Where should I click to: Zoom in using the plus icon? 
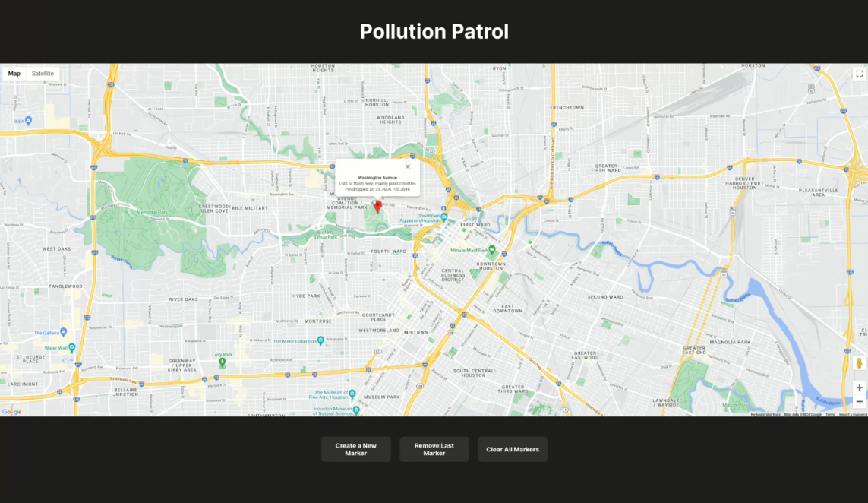pos(859,388)
